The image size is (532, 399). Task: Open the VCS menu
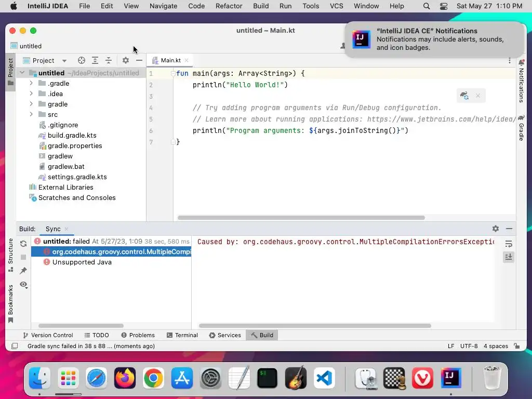coord(336,6)
